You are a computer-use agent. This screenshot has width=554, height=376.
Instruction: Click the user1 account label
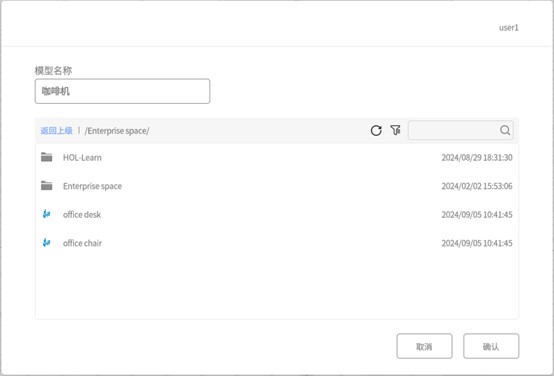click(509, 28)
